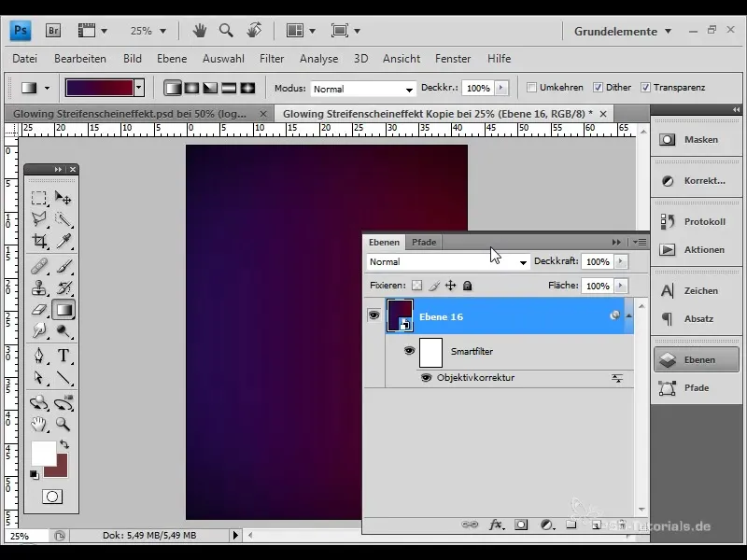Open Grundelemente workspace dropdown
The image size is (747, 560).
click(622, 32)
